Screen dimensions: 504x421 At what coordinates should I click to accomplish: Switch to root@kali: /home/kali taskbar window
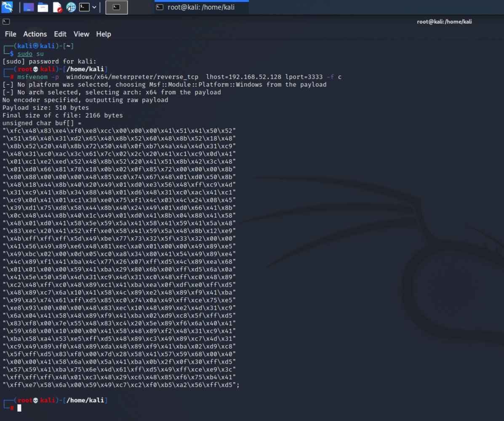(x=201, y=7)
